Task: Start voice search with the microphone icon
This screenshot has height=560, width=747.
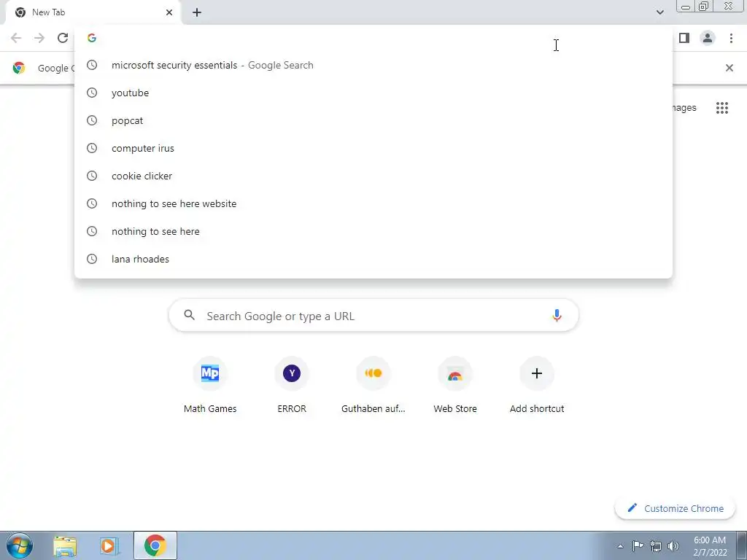Action: (x=557, y=315)
